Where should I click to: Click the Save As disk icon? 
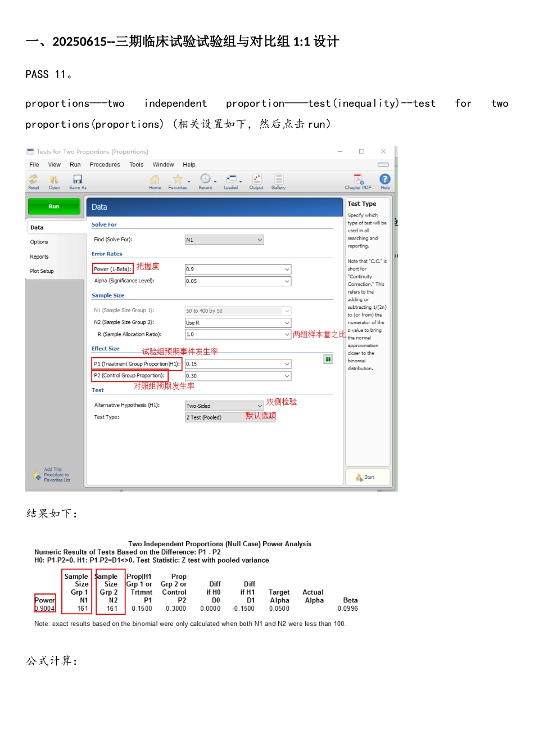[78, 182]
